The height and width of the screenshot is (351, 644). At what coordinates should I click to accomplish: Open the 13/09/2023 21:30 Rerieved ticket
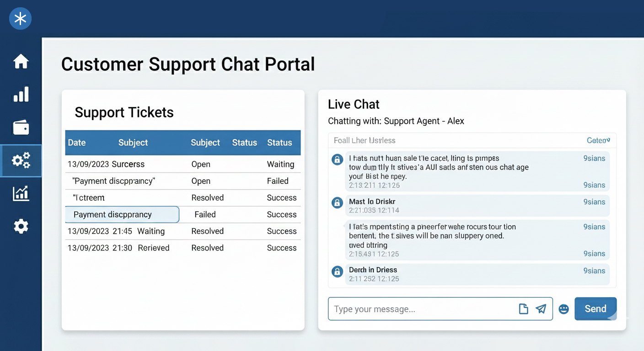[x=118, y=248]
